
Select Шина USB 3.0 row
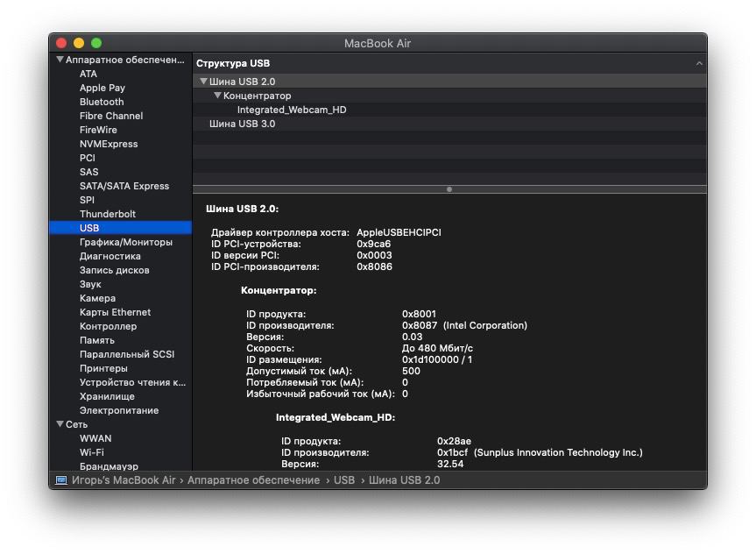click(x=449, y=124)
